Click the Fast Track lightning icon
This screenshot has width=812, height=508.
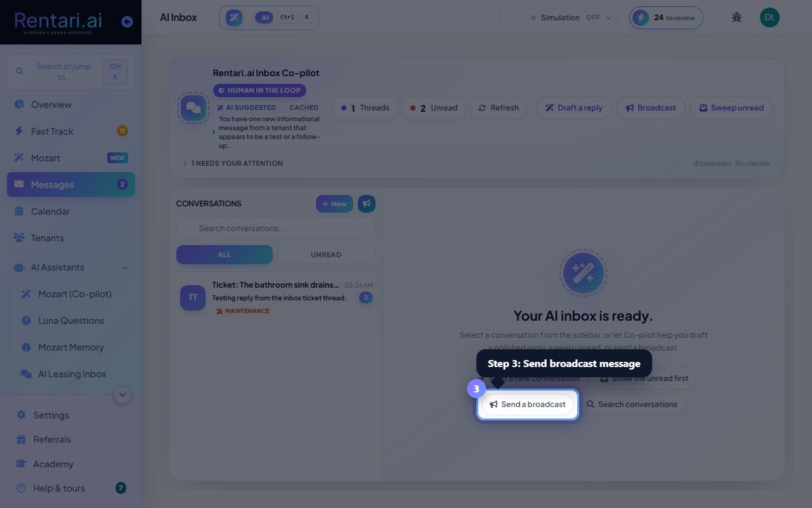coord(19,131)
